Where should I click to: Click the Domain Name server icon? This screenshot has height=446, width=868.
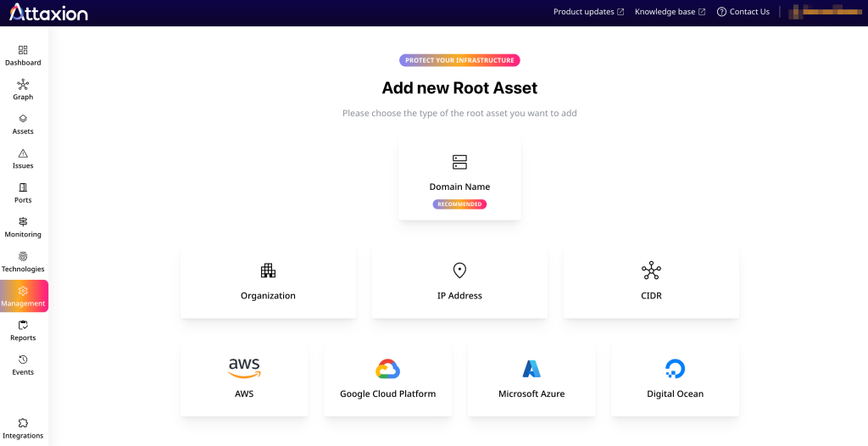point(459,162)
